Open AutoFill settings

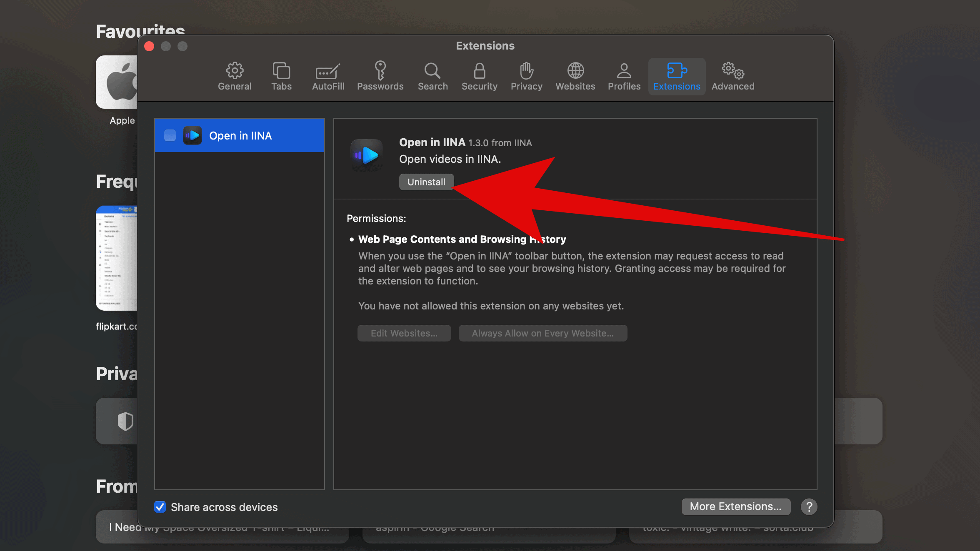pyautogui.click(x=328, y=77)
